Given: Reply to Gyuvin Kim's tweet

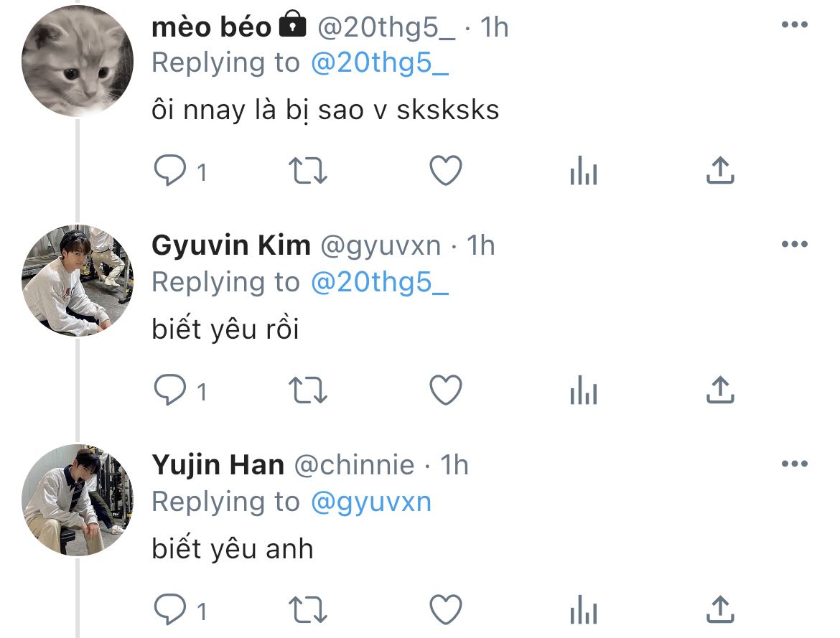Looking at the screenshot, I should point(170,391).
